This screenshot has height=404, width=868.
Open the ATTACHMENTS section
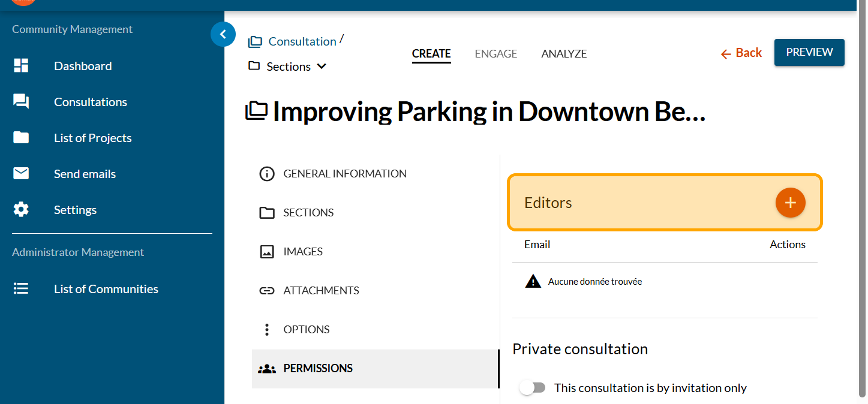point(321,291)
